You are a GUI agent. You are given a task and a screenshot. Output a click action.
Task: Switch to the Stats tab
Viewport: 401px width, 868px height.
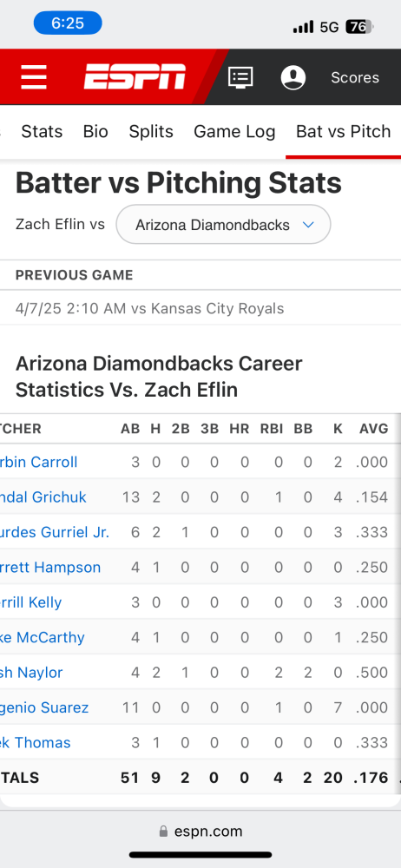point(42,131)
